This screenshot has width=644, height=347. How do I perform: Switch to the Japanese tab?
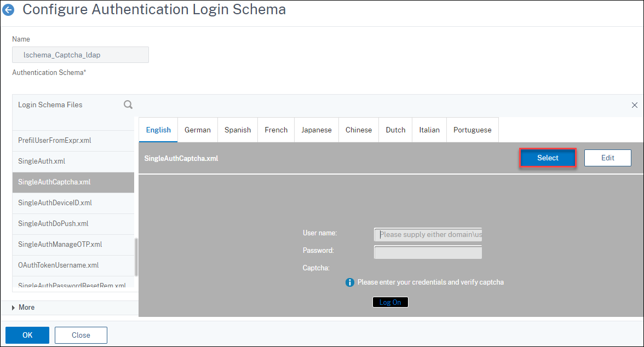click(317, 130)
